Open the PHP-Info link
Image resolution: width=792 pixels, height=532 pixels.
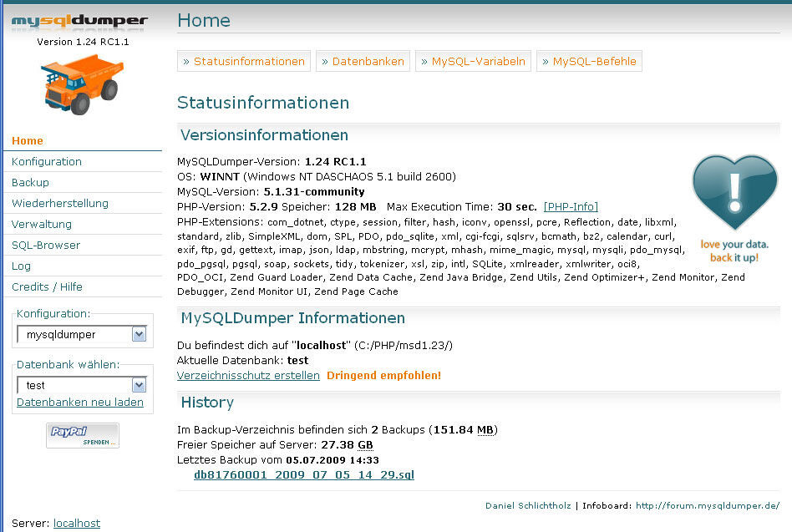[x=571, y=206]
